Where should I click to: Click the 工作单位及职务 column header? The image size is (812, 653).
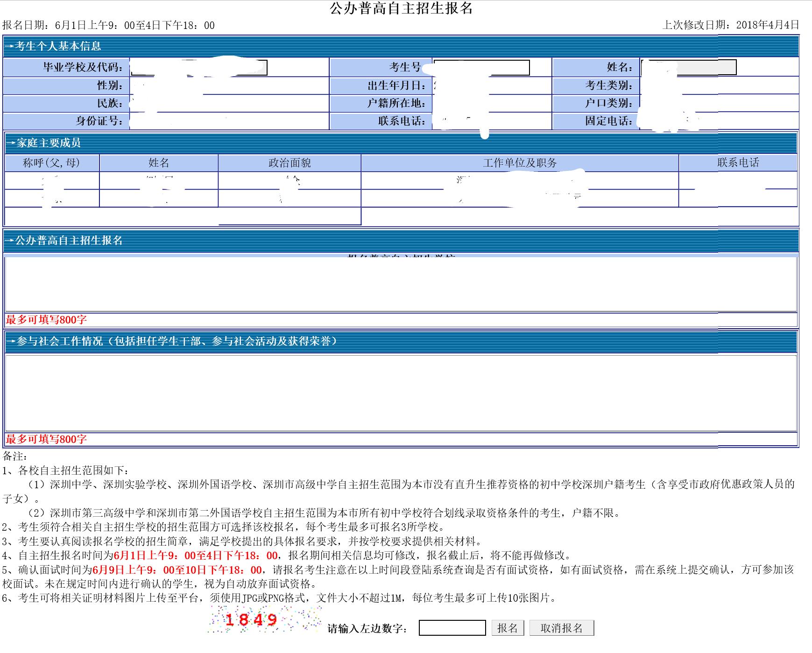click(x=520, y=162)
